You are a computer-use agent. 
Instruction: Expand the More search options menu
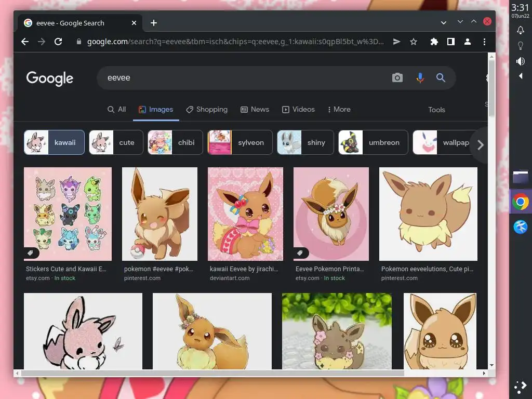pos(339,110)
